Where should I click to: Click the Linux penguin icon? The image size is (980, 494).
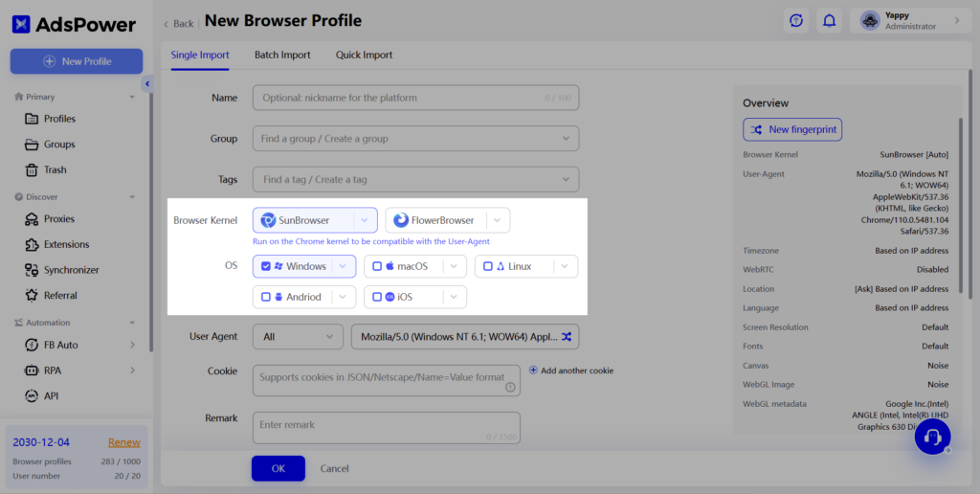(x=501, y=266)
